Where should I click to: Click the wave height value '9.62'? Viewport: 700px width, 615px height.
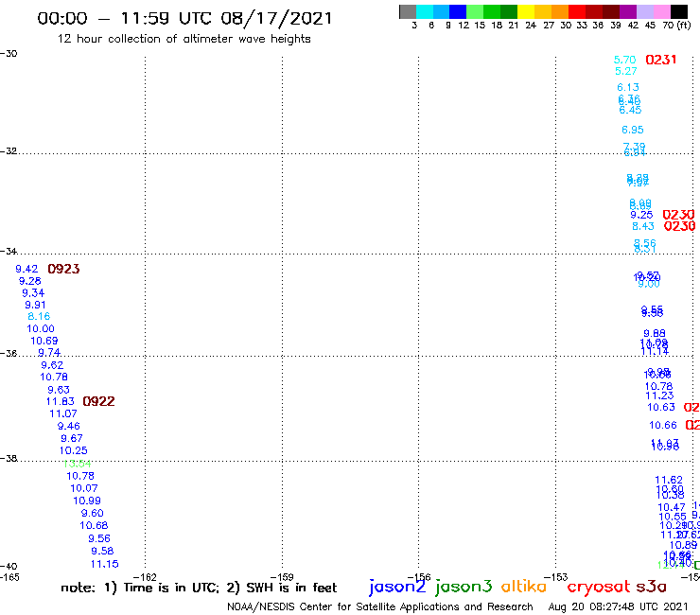52,365
